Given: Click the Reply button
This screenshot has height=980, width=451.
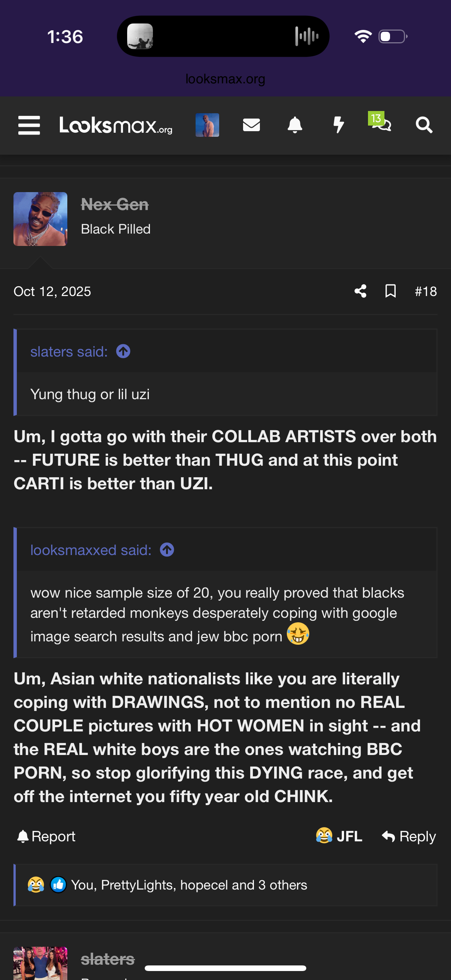Looking at the screenshot, I should [x=409, y=836].
